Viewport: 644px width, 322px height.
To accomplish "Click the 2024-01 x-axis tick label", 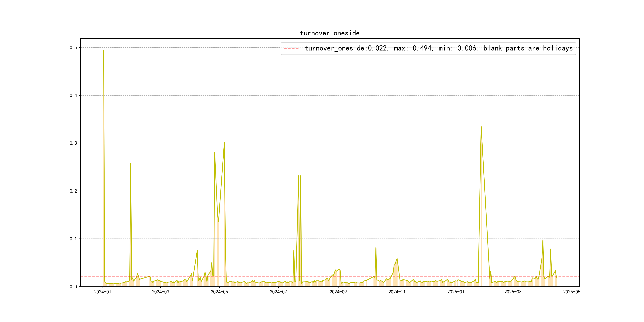I will [x=103, y=292].
